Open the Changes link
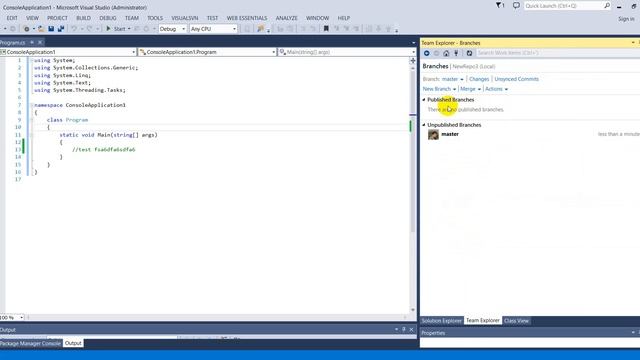The width and height of the screenshot is (640, 360). point(479,79)
